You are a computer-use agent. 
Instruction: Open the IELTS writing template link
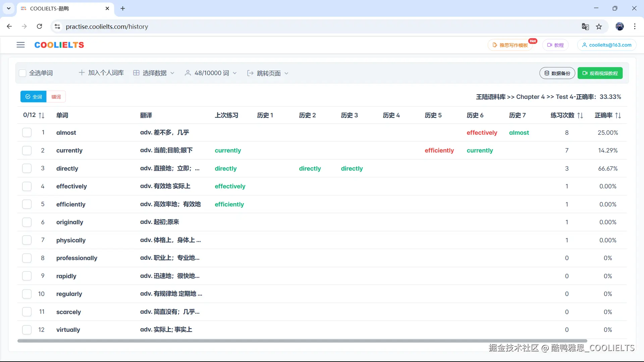click(510, 45)
